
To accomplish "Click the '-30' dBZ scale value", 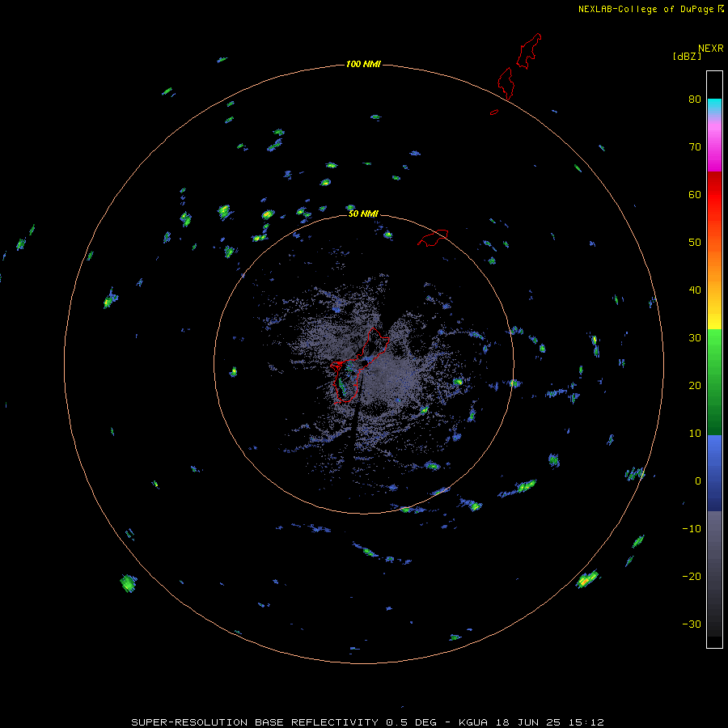I will 692,624.
